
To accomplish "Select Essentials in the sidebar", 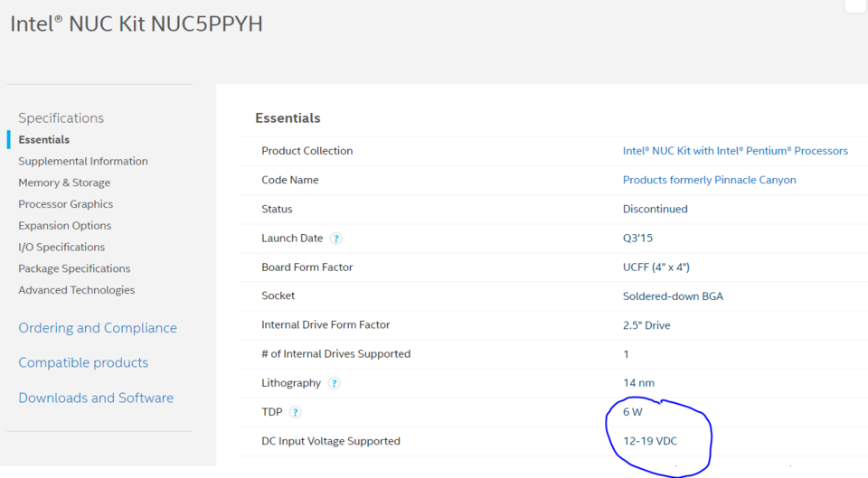I will tap(43, 139).
